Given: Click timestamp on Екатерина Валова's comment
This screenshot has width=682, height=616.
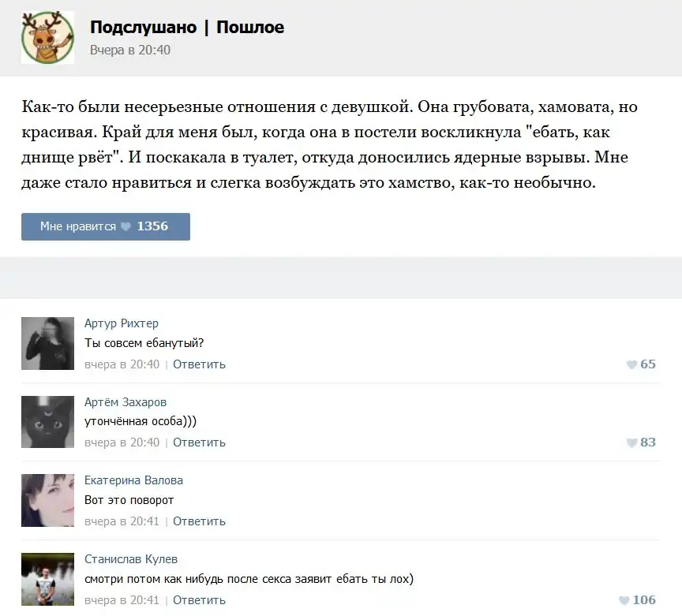Looking at the screenshot, I should pos(122,521).
